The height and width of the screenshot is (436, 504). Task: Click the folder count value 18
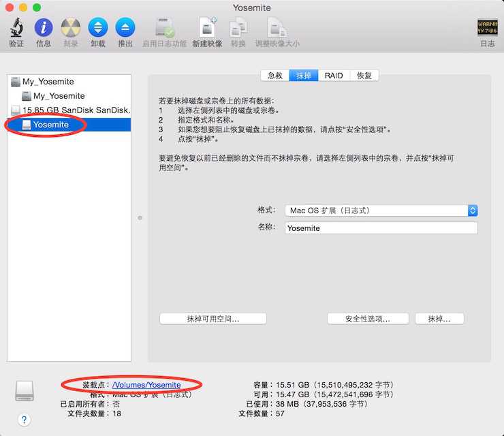116,414
